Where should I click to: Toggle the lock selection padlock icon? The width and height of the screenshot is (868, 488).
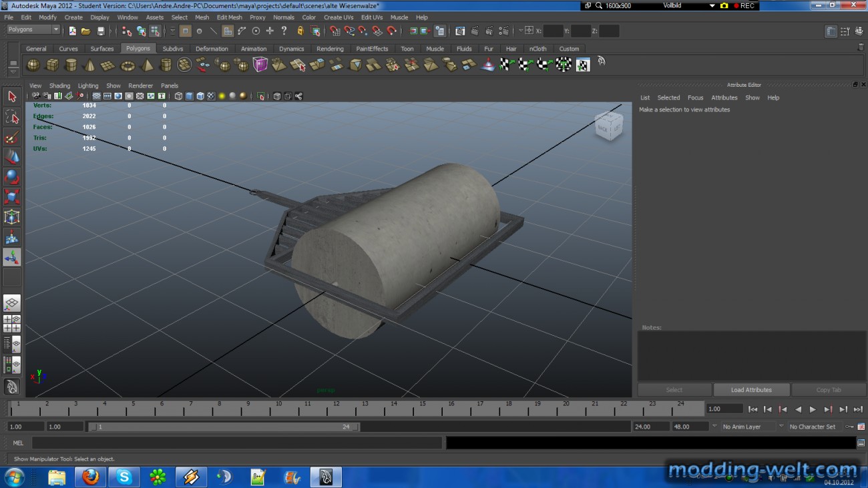(300, 31)
